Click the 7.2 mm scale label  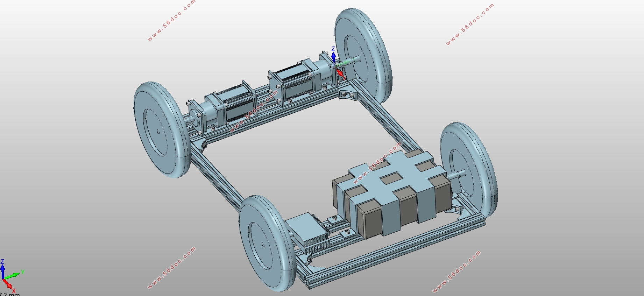[10, 295]
